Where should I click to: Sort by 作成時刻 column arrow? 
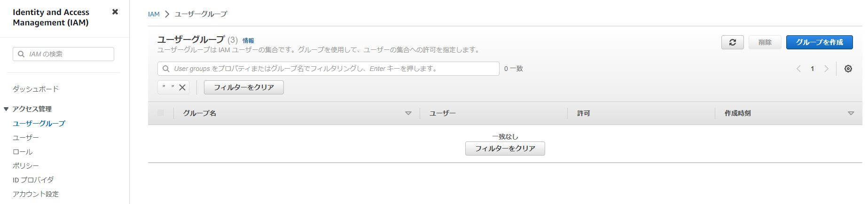point(851,113)
